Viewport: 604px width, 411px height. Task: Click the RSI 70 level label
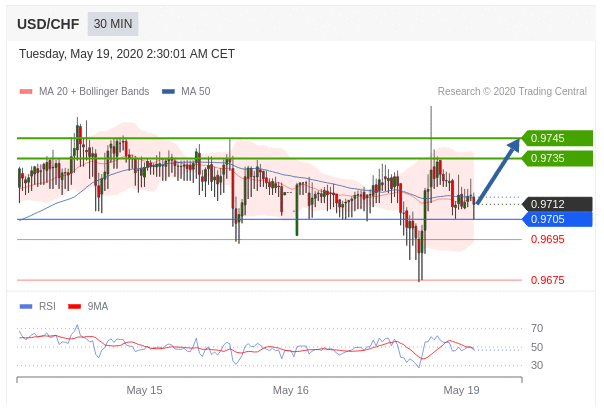click(537, 328)
